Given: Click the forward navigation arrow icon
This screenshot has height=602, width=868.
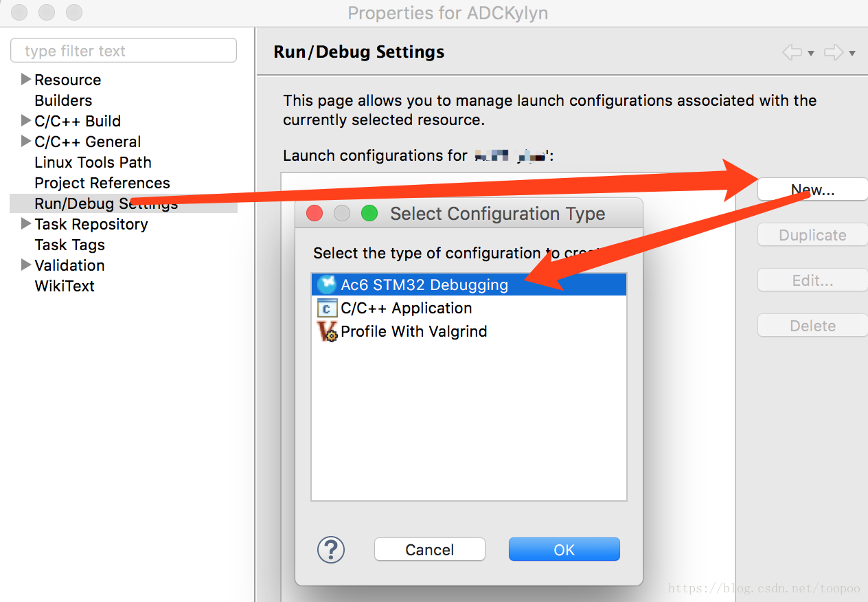Looking at the screenshot, I should 833,52.
